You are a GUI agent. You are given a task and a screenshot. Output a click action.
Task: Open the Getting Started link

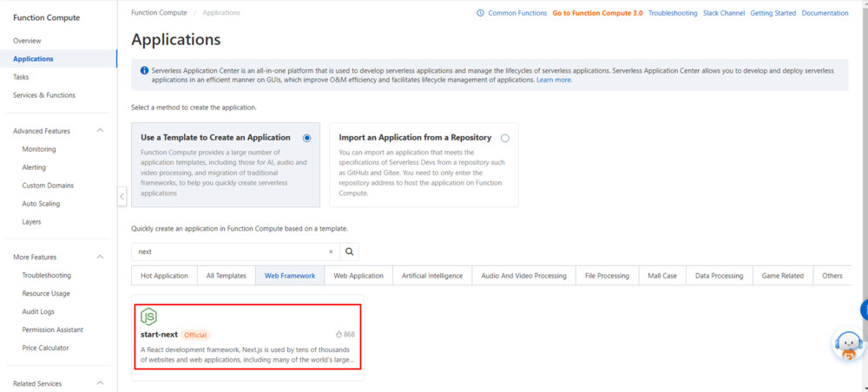point(773,13)
